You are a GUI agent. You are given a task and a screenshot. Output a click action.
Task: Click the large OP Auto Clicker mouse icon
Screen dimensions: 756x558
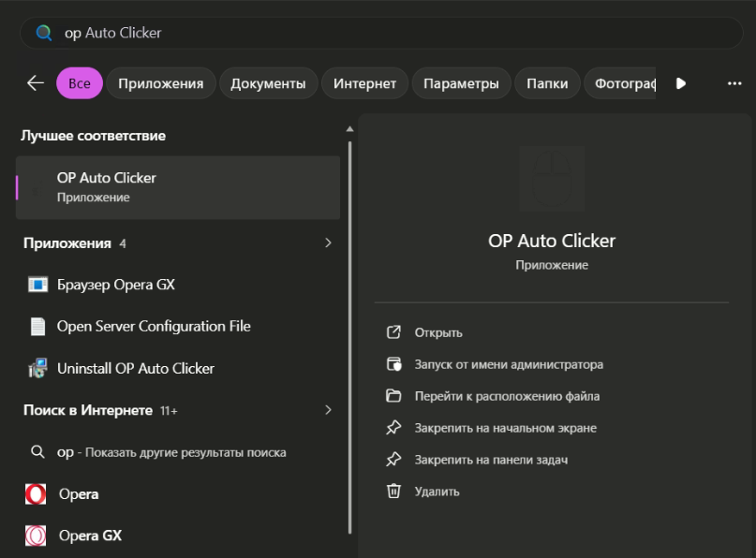tap(551, 179)
